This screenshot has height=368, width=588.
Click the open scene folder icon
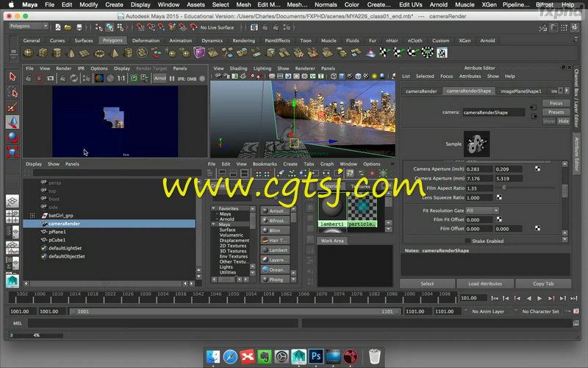(x=68, y=27)
